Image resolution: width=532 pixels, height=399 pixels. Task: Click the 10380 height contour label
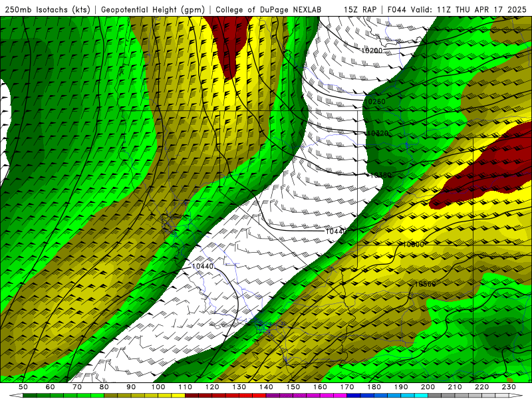click(380, 175)
